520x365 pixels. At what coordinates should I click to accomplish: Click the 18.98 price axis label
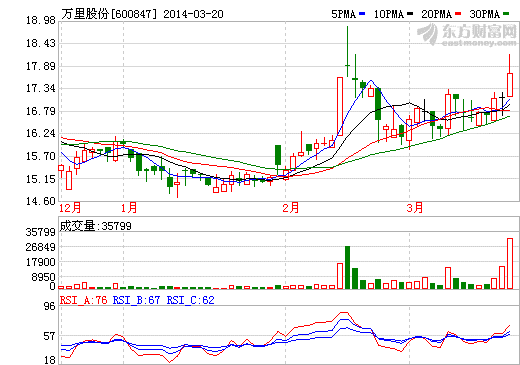point(41,21)
